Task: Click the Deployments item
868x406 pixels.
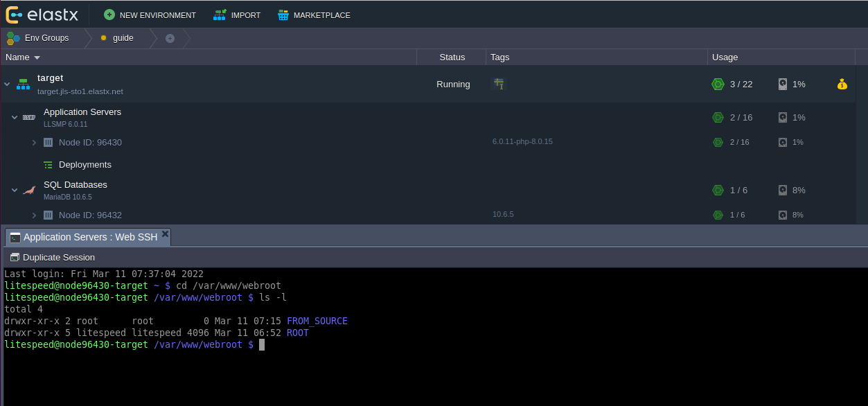Action: point(85,165)
